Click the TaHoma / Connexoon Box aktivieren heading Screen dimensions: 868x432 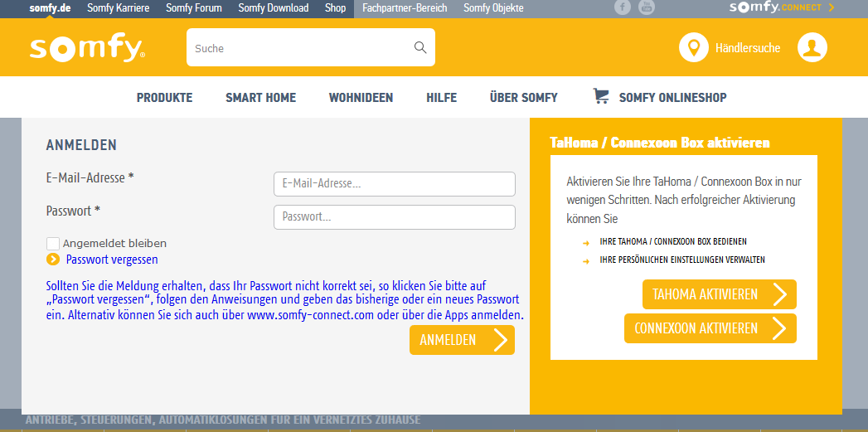click(660, 143)
